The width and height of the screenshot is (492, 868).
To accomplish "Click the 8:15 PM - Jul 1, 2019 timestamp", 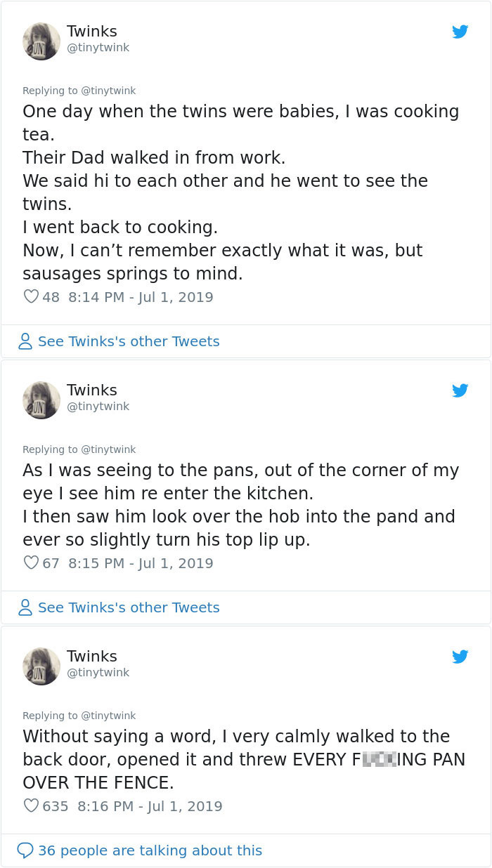I will tap(141, 563).
